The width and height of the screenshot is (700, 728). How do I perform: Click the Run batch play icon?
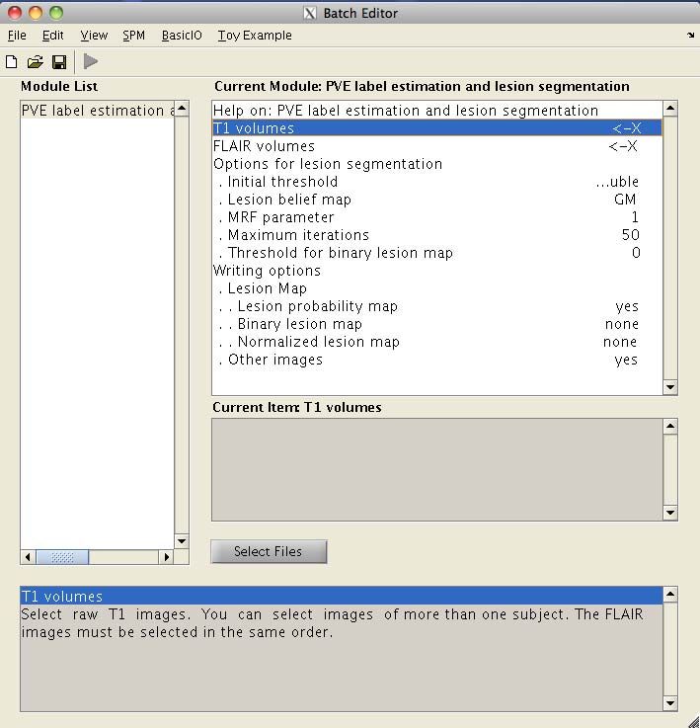[x=91, y=61]
